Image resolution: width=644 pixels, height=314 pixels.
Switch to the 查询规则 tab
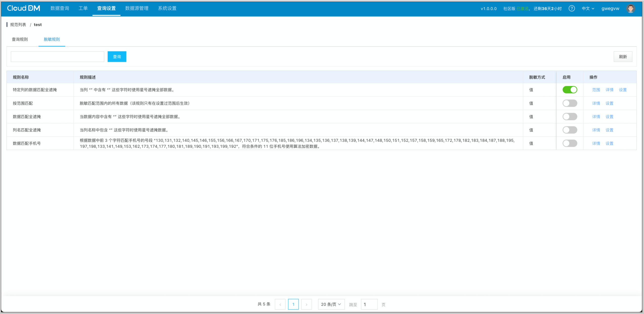pos(20,39)
